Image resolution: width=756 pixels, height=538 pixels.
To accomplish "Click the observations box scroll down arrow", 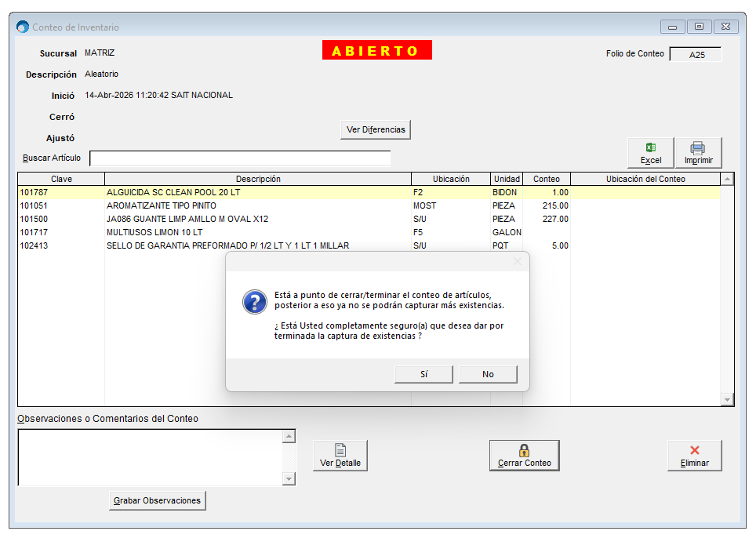I will pyautogui.click(x=289, y=479).
